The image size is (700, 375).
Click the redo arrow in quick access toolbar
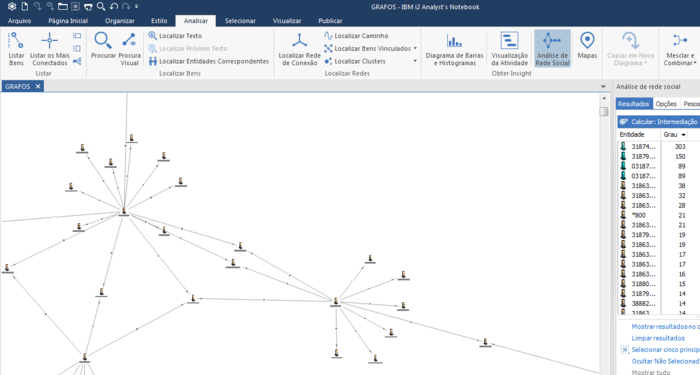pos(126,6)
